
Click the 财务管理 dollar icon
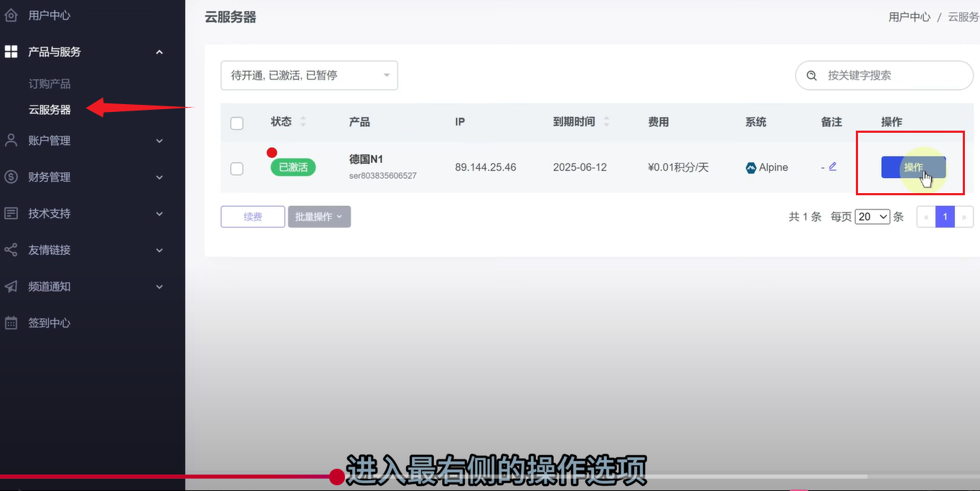(x=11, y=177)
